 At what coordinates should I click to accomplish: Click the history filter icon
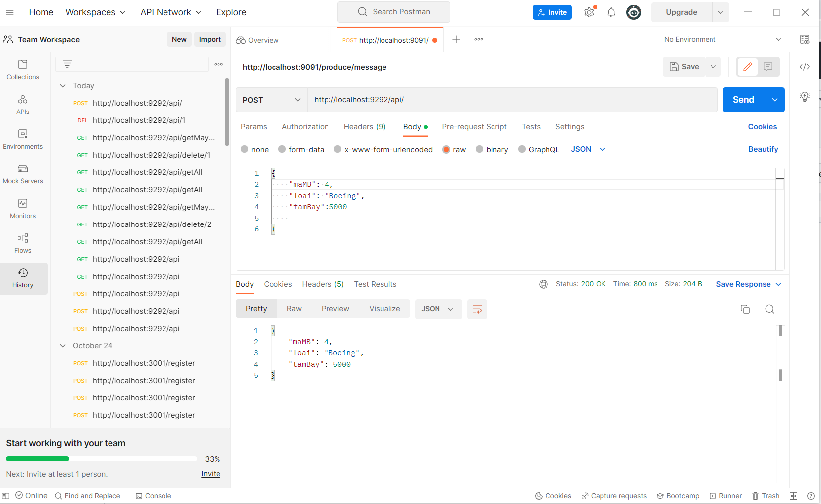[x=67, y=64]
